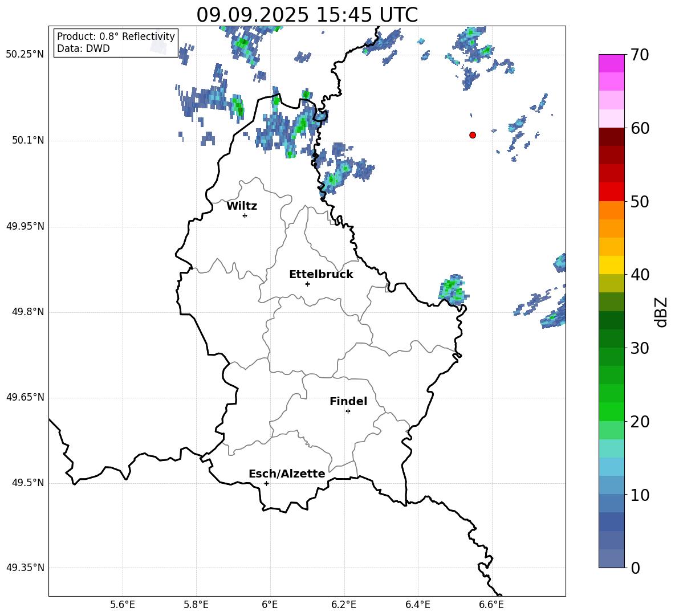Click the 50.25°N latitude label
The height and width of the screenshot is (616, 675).
tap(25, 55)
